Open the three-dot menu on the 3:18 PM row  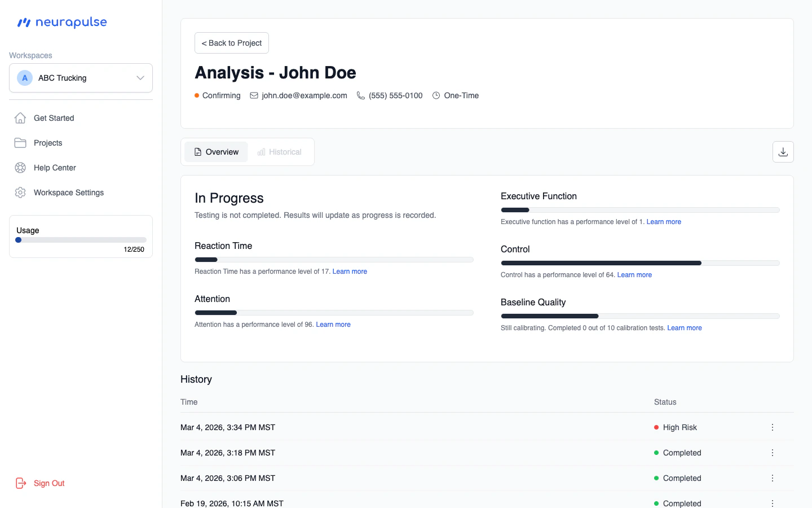773,453
